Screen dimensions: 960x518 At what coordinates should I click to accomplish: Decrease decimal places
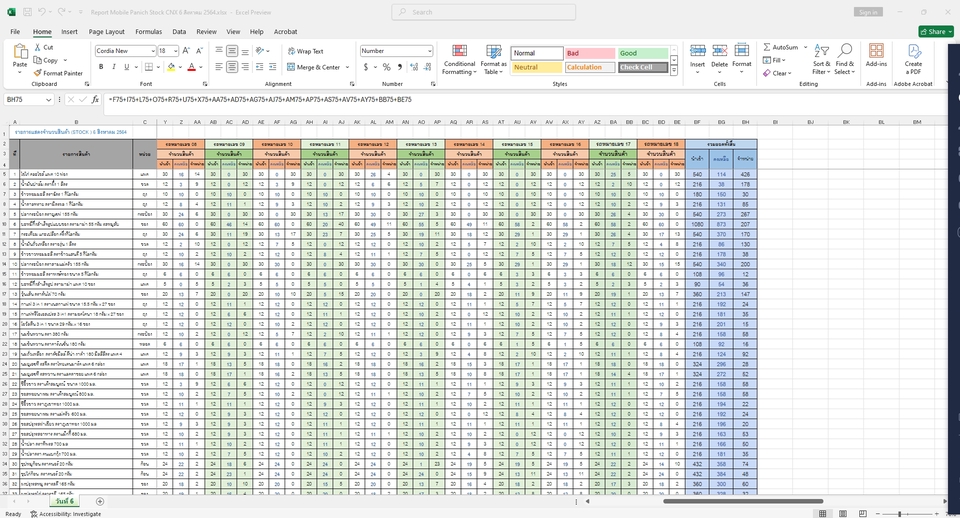427,67
